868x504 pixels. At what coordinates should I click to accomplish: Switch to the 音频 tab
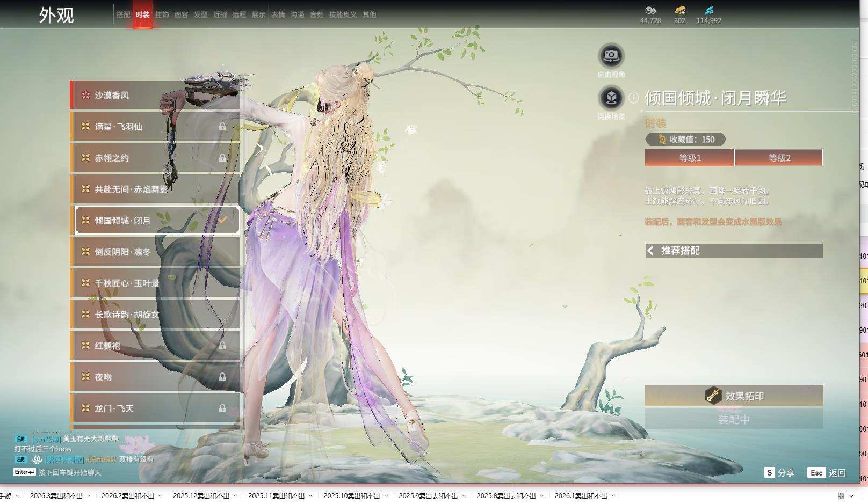coord(317,14)
